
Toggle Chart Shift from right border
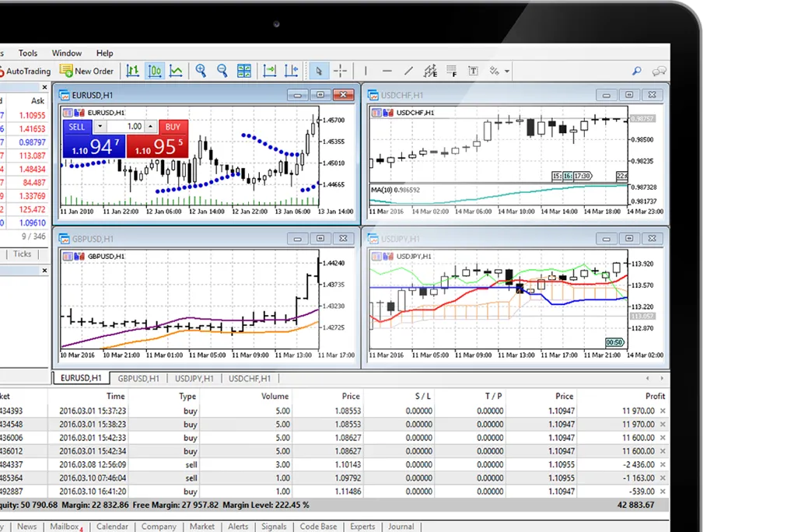tap(292, 72)
